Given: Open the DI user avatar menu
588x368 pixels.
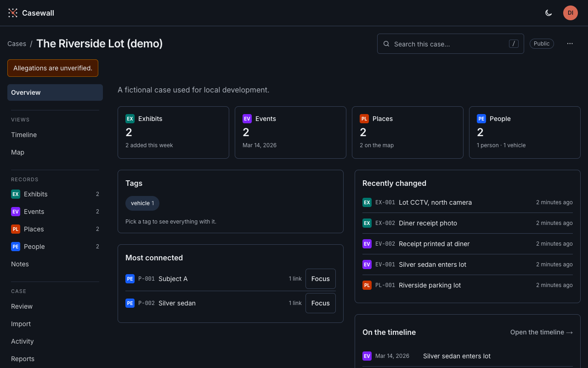Looking at the screenshot, I should pos(571,13).
